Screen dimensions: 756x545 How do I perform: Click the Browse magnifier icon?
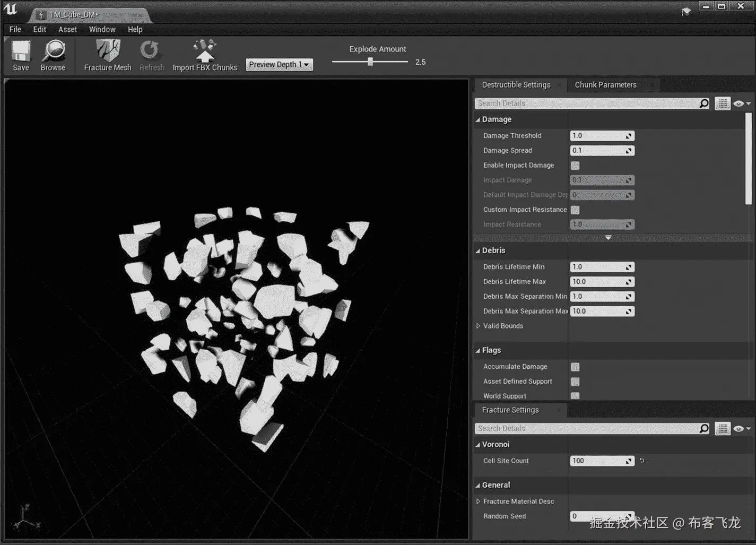(53, 51)
